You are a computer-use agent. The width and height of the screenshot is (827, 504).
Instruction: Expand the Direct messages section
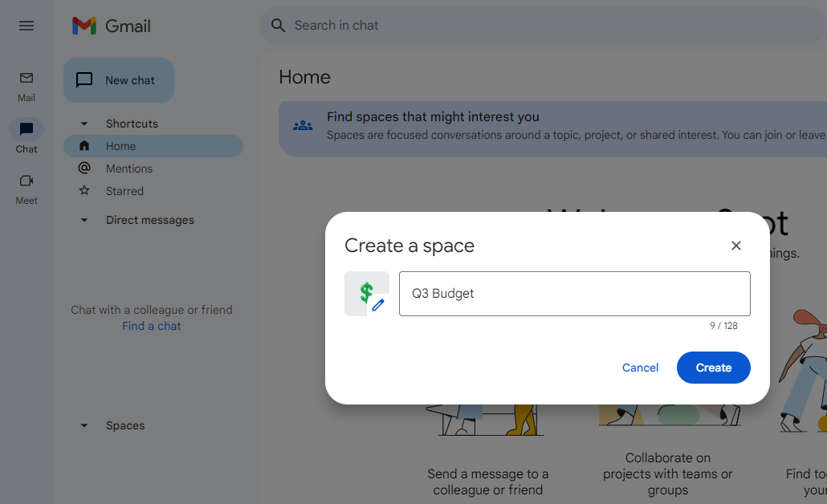(x=84, y=220)
